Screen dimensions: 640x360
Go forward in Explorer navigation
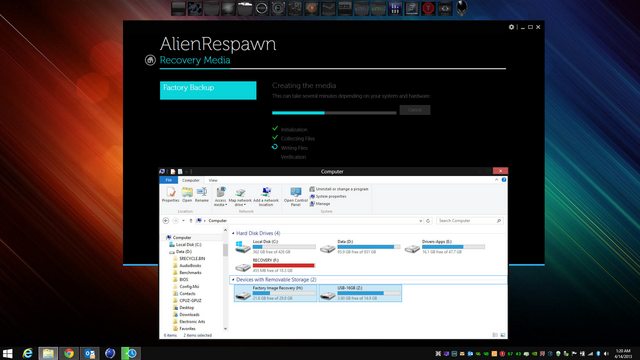[x=176, y=220]
